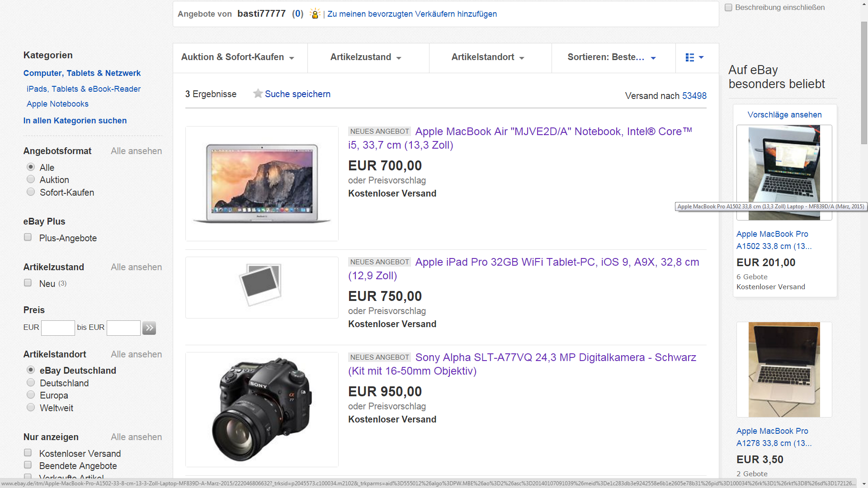
Task: Click In allen Kategorien suchen
Action: pos(75,121)
